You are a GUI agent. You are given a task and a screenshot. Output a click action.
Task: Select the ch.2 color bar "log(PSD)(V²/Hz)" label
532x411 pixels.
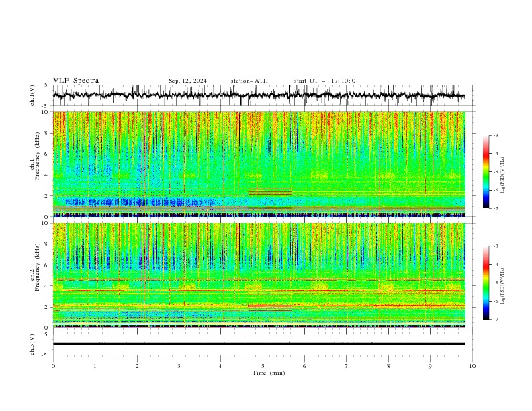click(503, 286)
